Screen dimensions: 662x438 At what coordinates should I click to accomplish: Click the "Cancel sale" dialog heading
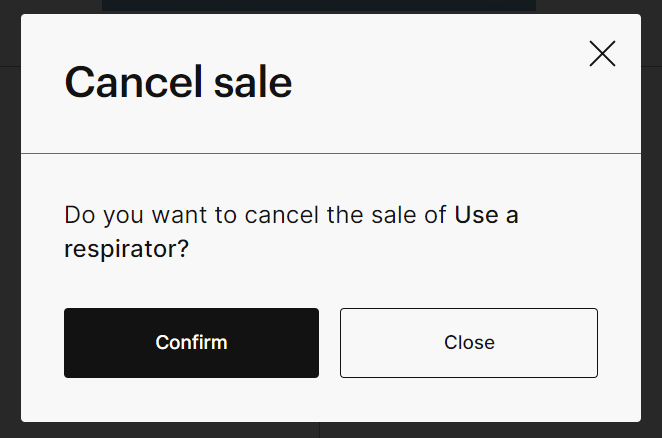pyautogui.click(x=178, y=82)
